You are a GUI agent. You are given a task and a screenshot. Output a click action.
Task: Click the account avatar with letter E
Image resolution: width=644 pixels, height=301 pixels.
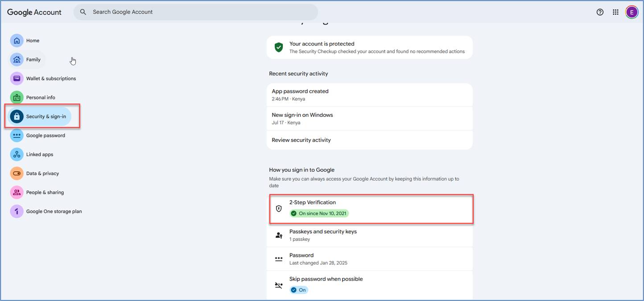(x=632, y=12)
